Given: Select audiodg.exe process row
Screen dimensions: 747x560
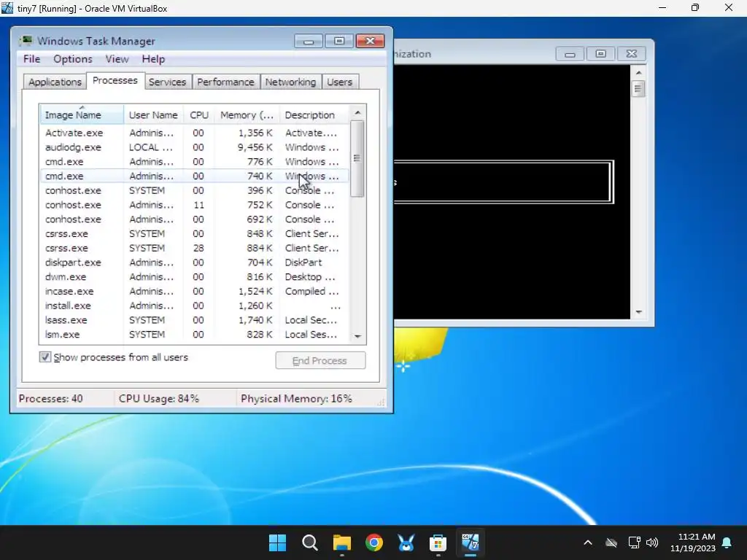Looking at the screenshot, I should (194, 147).
